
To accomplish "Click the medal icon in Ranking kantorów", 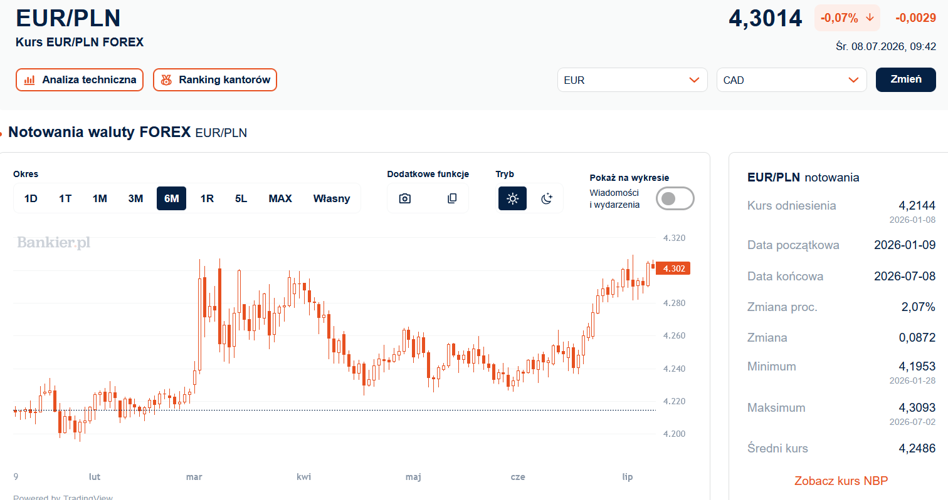I will point(166,80).
